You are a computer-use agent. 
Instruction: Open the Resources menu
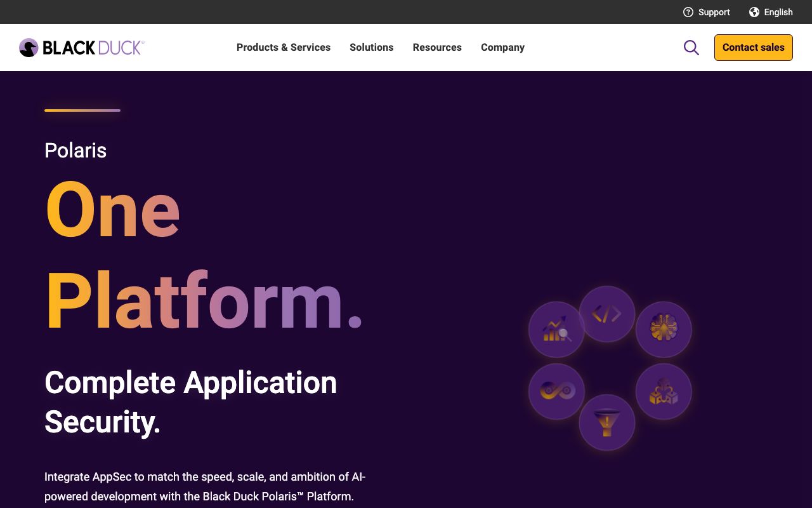point(437,48)
